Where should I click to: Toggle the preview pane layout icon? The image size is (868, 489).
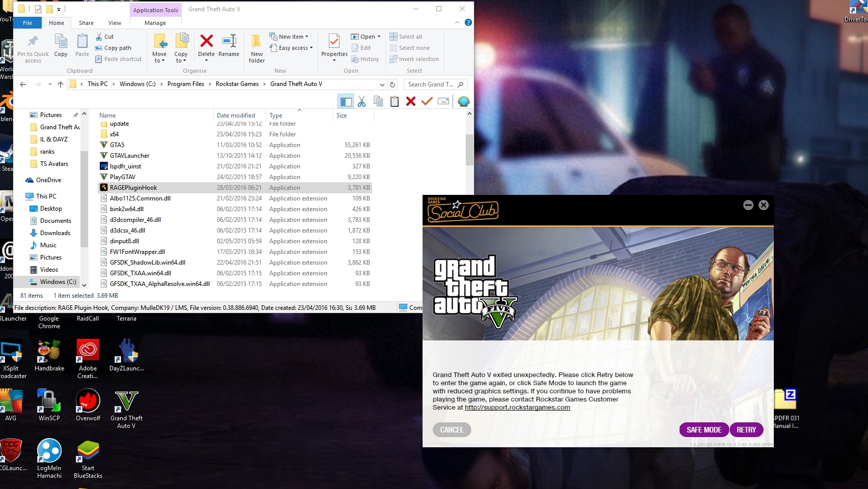pos(346,102)
